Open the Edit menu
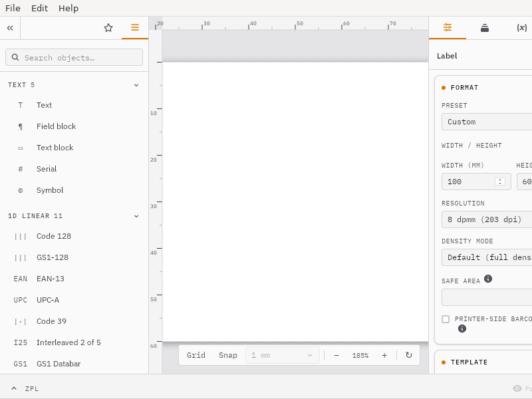Image resolution: width=532 pixels, height=399 pixels. [x=40, y=8]
